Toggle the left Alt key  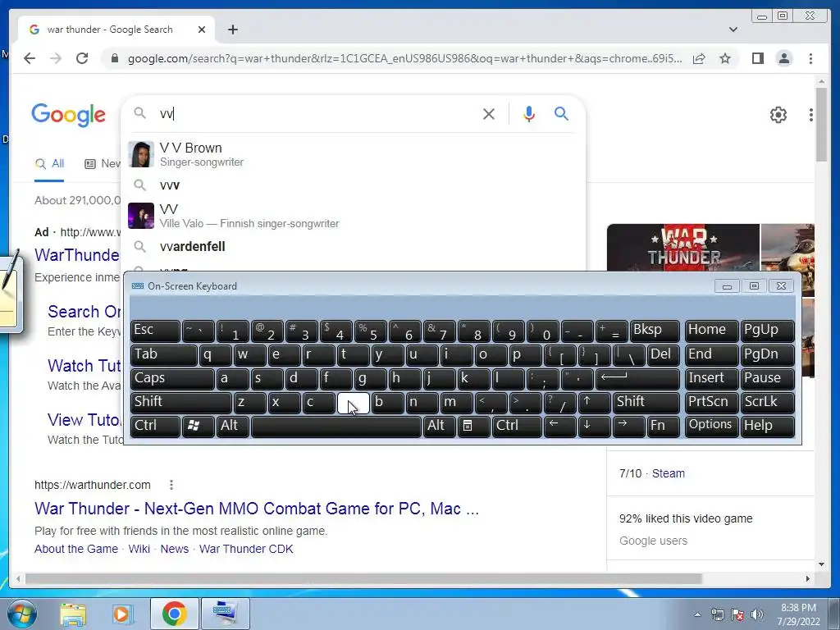[x=233, y=427]
